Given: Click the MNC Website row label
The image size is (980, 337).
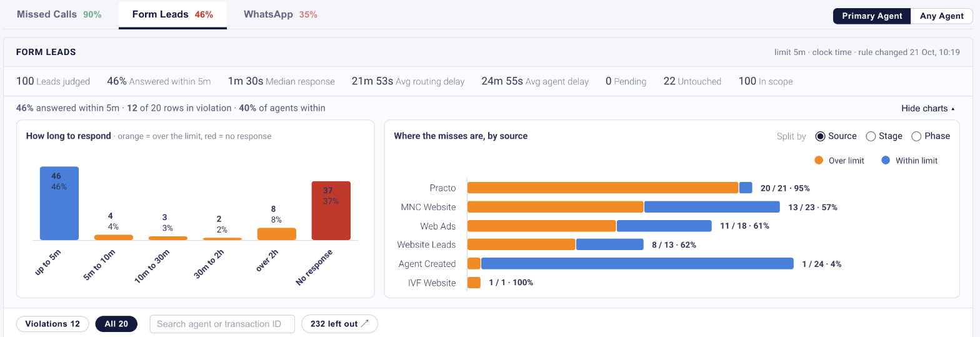Looking at the screenshot, I should pos(429,207).
